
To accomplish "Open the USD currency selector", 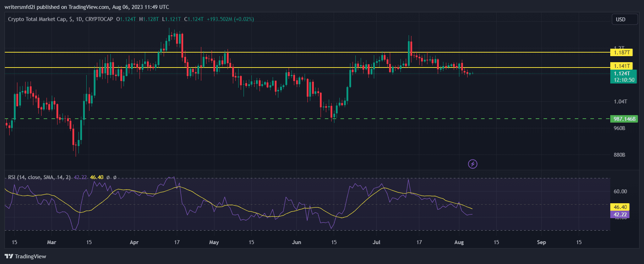I will click(x=624, y=20).
